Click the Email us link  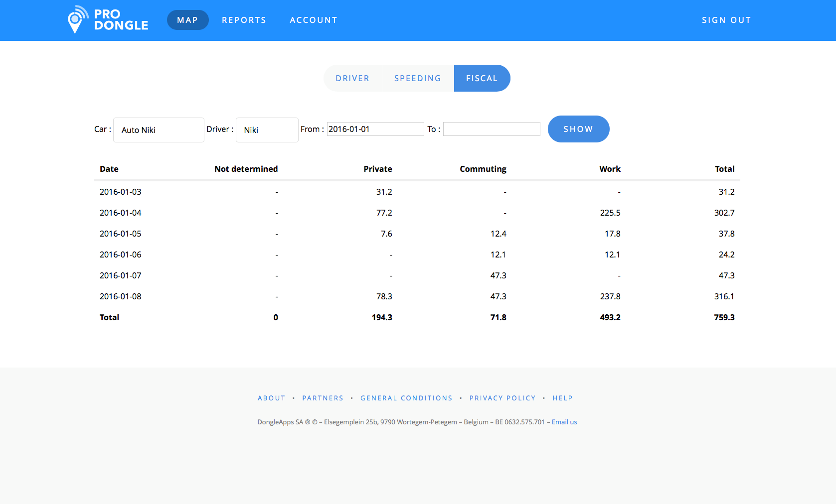click(x=564, y=422)
